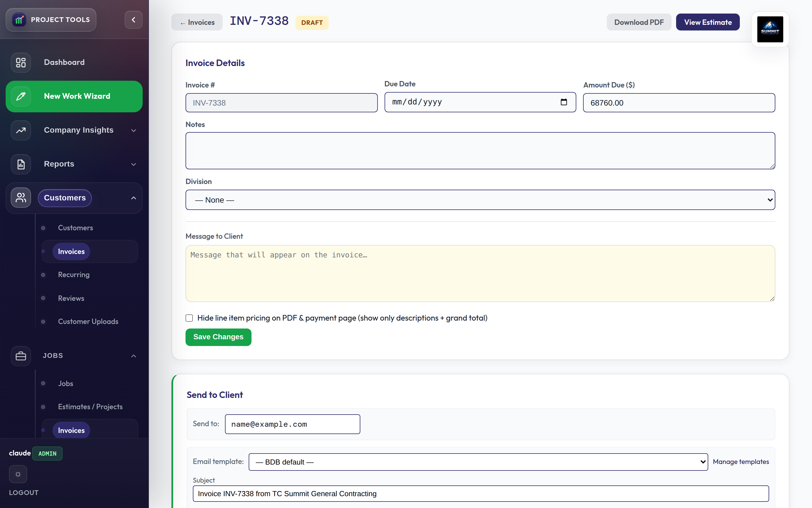The height and width of the screenshot is (508, 812).
Task: Click the New Work Wizard pencil icon
Action: [x=21, y=97]
